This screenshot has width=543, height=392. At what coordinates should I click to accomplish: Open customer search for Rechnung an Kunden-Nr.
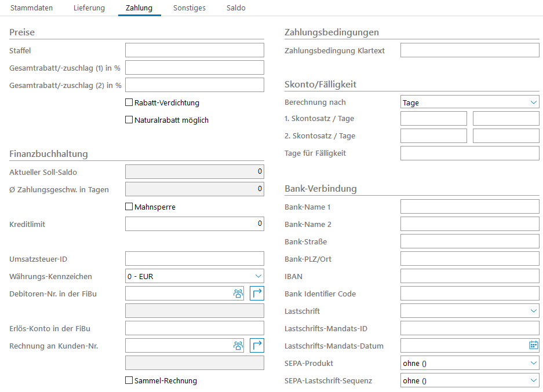(x=238, y=346)
